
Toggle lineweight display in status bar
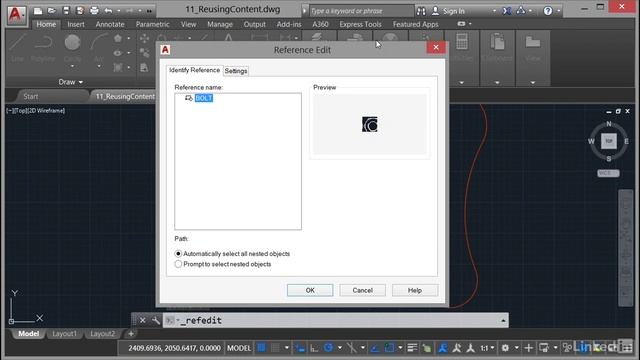[x=412, y=348]
